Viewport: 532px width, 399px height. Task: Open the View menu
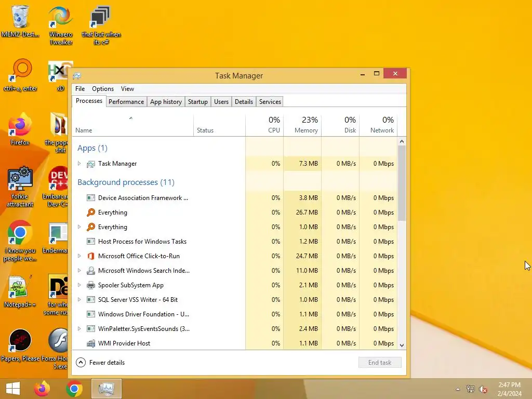pos(127,89)
